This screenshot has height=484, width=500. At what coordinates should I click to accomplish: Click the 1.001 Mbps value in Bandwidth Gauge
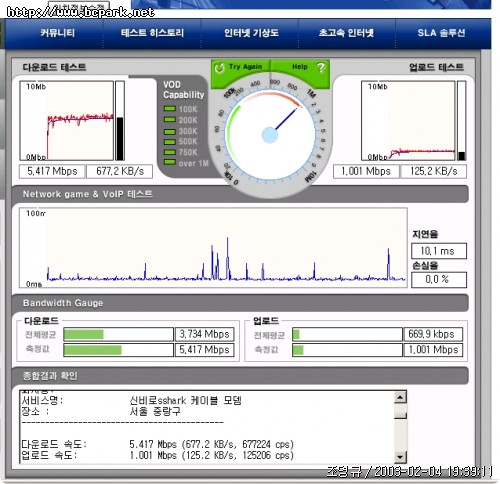pyautogui.click(x=433, y=350)
